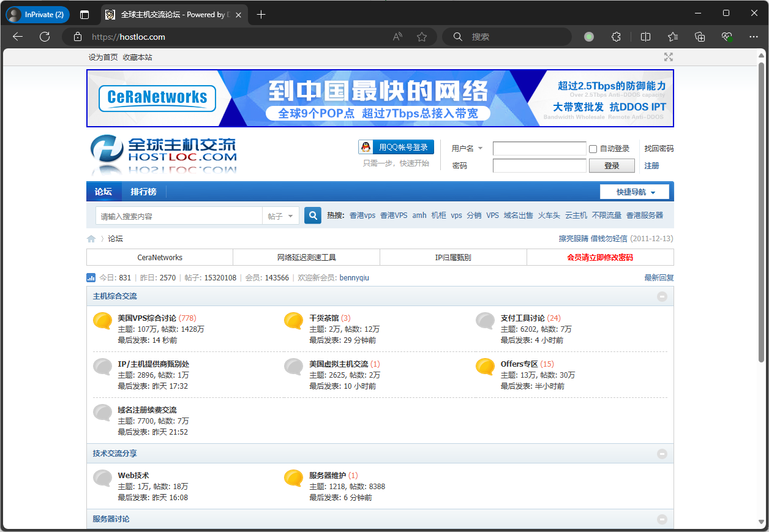Viewport: 769px width, 532px height.
Task: Click hot search term amh
Action: [419, 215]
